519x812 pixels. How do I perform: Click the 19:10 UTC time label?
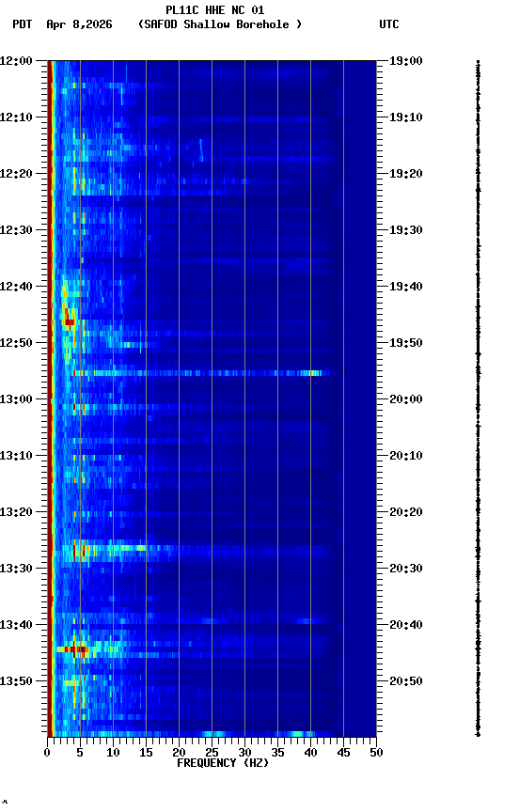[406, 117]
